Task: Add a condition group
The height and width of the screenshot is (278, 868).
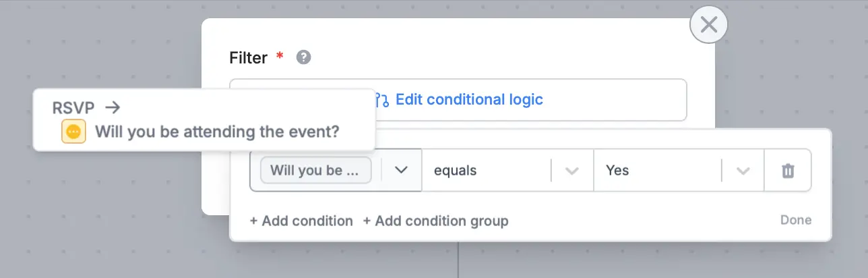Action: [x=435, y=221]
